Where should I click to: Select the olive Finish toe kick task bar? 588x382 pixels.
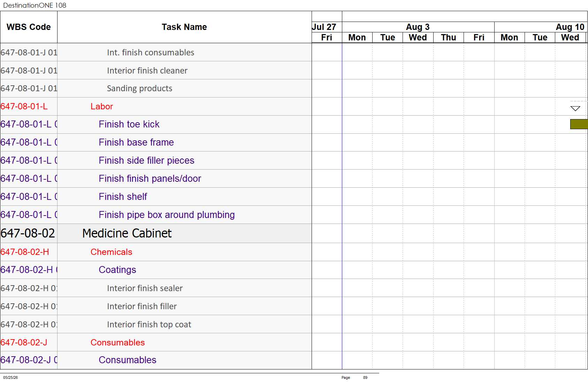point(579,124)
